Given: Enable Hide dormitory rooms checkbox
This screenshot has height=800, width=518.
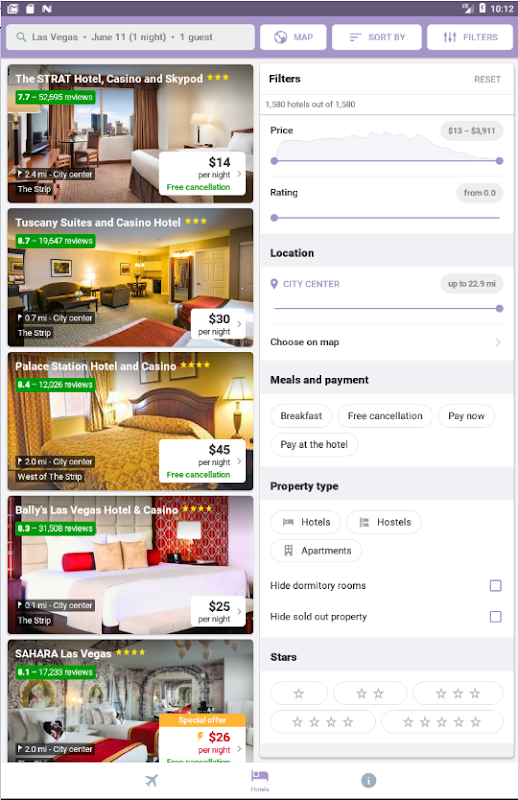Looking at the screenshot, I should coord(496,585).
